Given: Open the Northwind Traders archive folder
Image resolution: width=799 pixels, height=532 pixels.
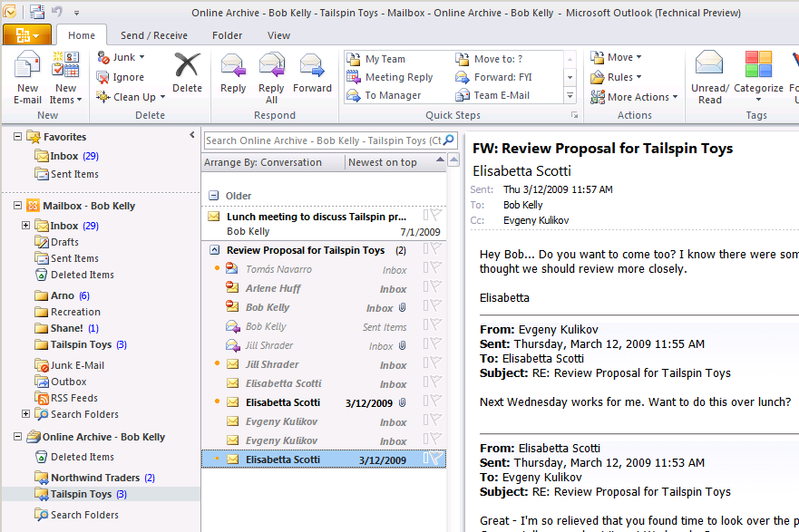Looking at the screenshot, I should point(95,478).
